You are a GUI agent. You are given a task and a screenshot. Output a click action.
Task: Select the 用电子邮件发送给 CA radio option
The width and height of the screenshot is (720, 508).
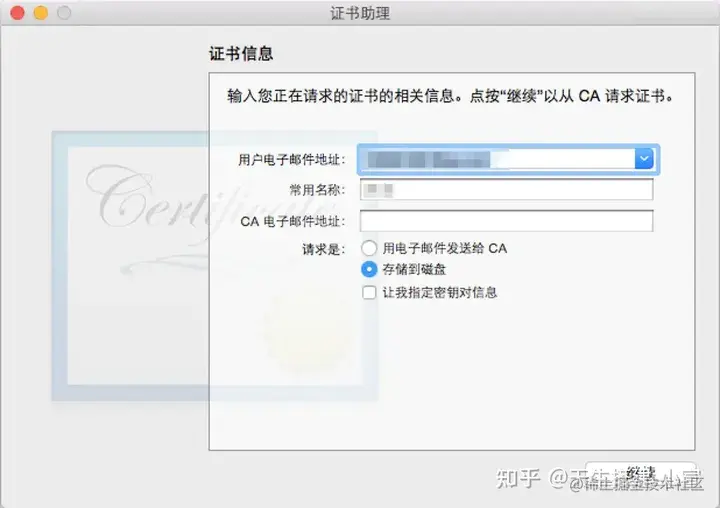pyautogui.click(x=369, y=248)
